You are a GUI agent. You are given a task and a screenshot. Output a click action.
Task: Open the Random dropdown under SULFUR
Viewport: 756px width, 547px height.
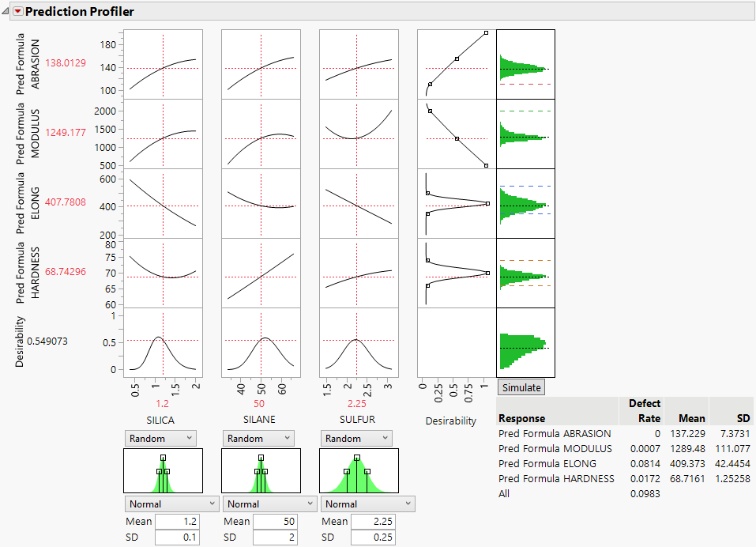coord(355,438)
